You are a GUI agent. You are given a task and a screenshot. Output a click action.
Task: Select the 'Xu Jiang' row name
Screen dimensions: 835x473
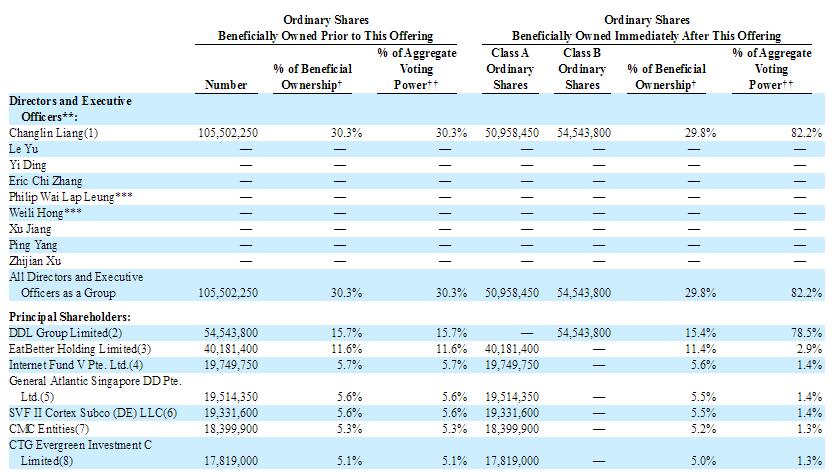[30, 229]
